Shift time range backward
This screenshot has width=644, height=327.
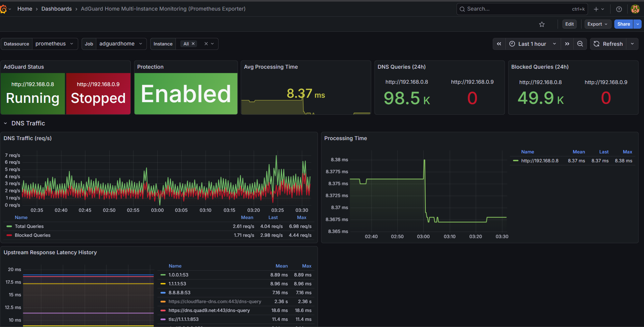499,44
